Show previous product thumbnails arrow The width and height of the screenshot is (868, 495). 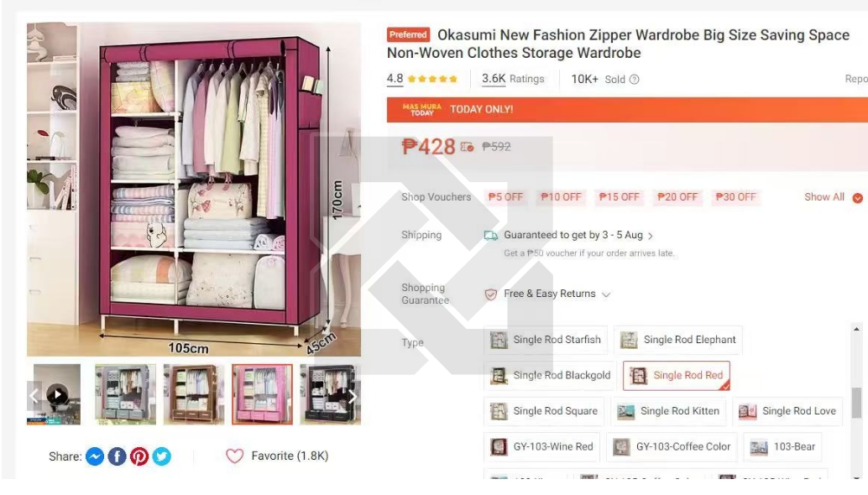34,396
